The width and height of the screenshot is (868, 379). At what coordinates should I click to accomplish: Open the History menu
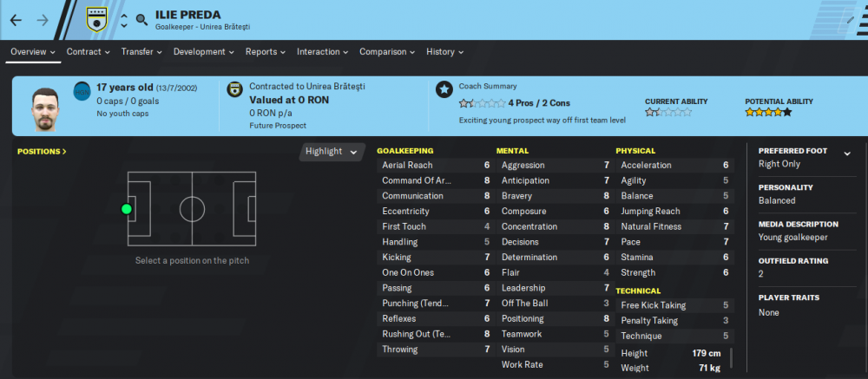click(x=445, y=51)
